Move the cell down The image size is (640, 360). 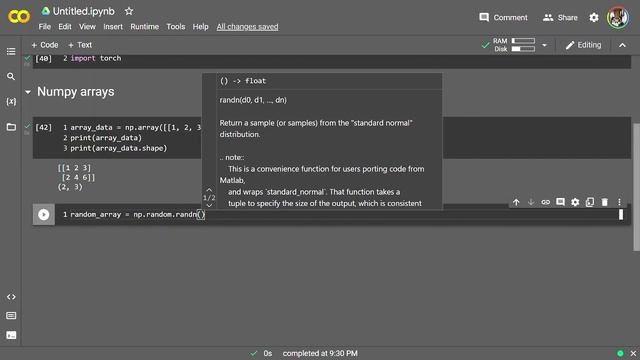point(531,202)
